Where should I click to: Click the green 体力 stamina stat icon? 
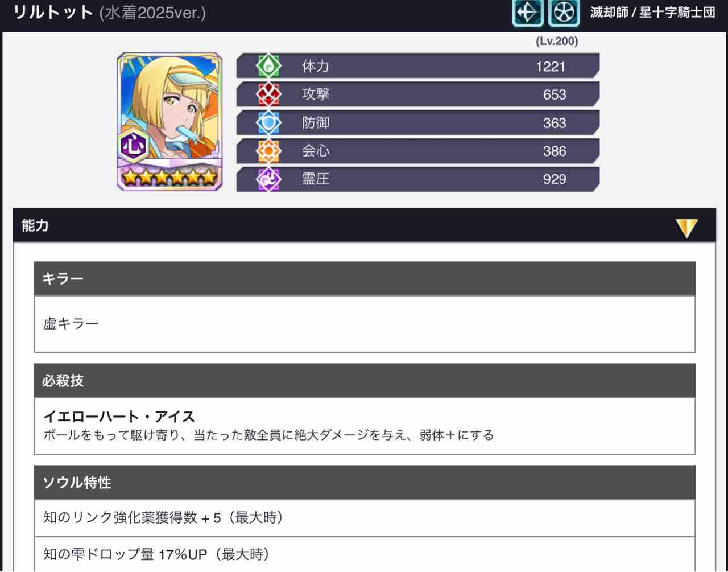[x=268, y=66]
